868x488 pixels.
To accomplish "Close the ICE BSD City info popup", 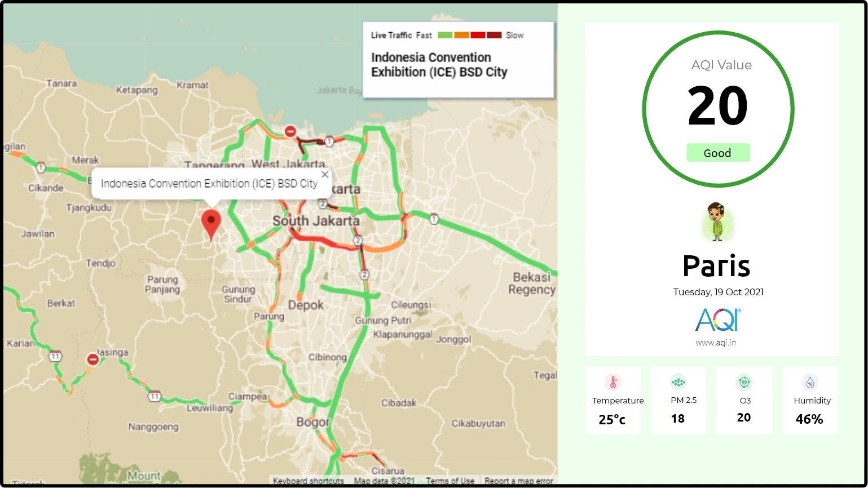I will (x=325, y=175).
